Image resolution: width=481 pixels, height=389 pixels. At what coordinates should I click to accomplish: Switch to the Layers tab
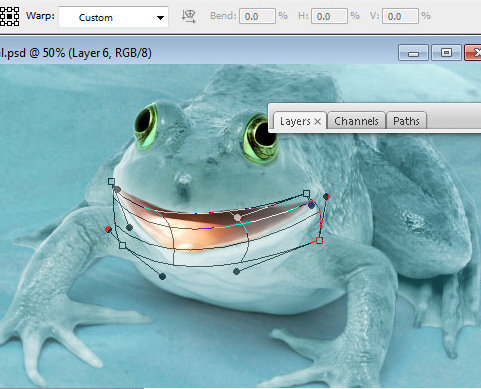point(300,121)
